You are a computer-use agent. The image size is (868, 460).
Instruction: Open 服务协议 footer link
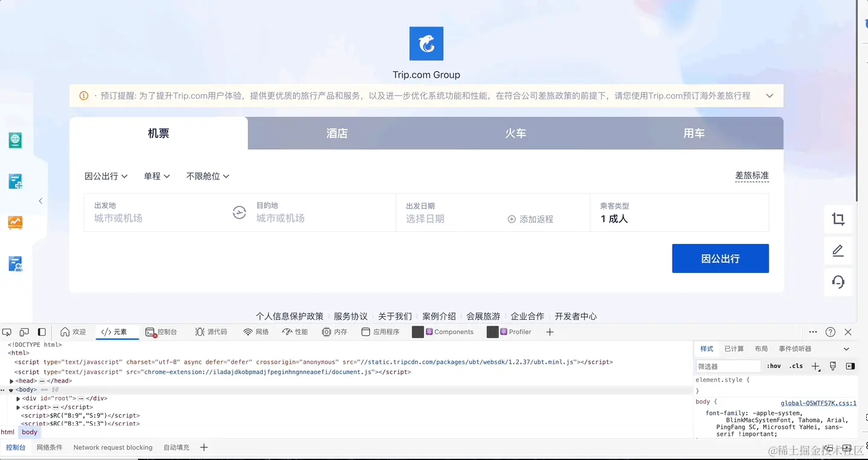pos(350,316)
